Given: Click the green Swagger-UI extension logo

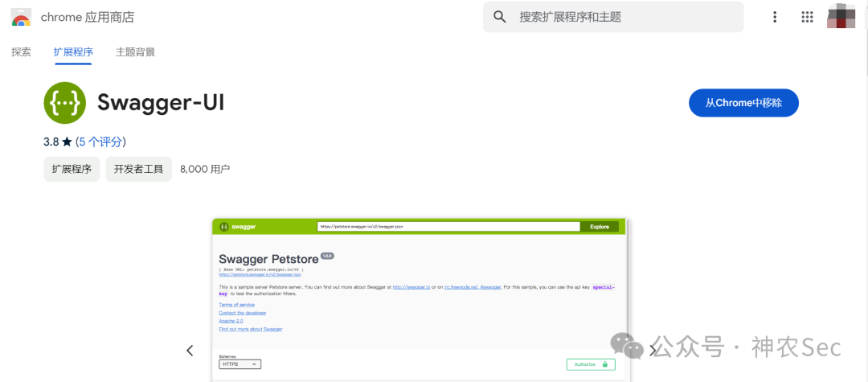Looking at the screenshot, I should (x=65, y=103).
